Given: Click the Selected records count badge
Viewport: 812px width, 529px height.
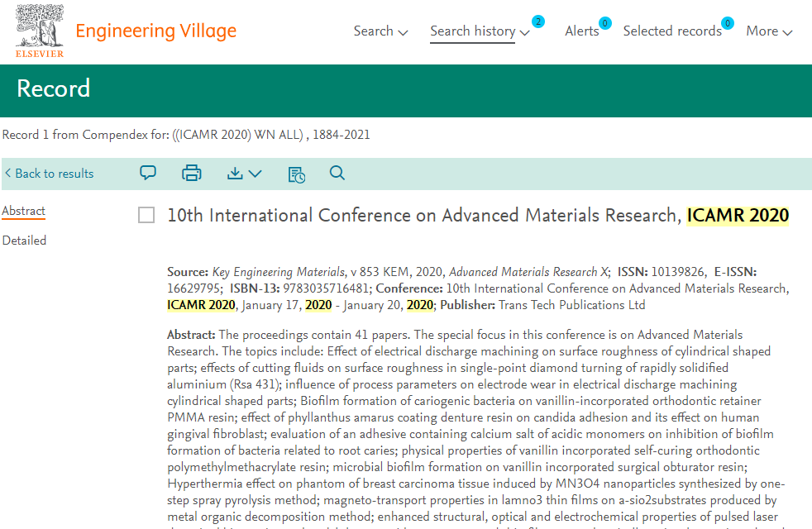Looking at the screenshot, I should click(x=728, y=23).
